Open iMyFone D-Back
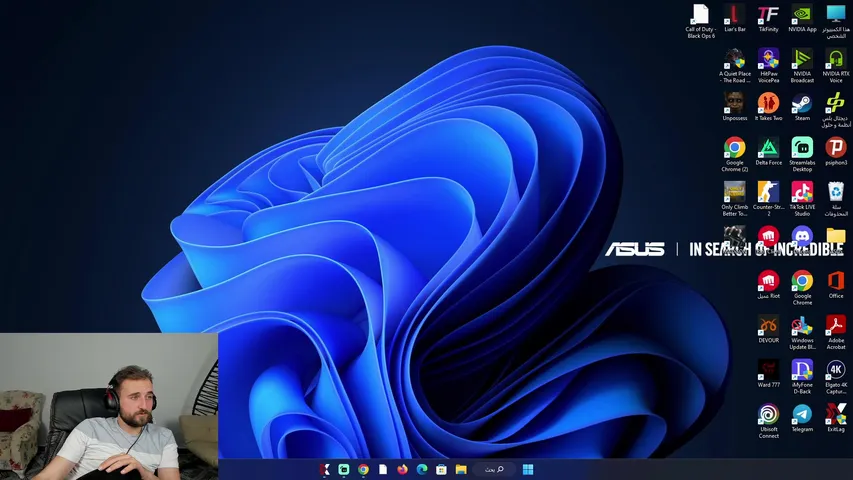 coord(802,377)
